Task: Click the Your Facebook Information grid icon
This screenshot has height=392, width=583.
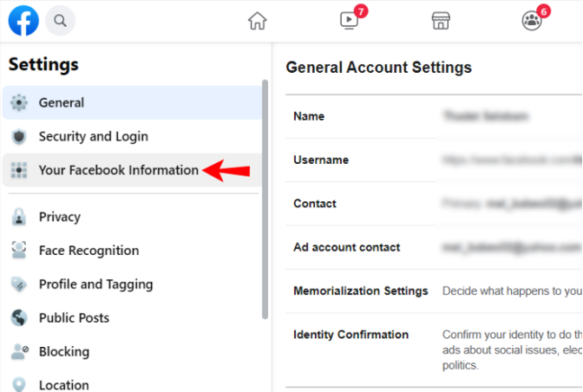Action: coord(19,170)
